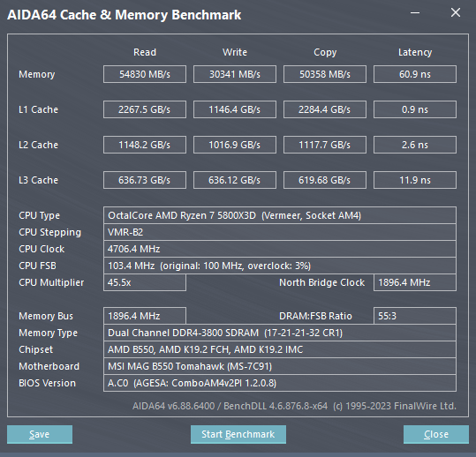Click CPU Type field Ryzen 7 5800X3D
This screenshot has width=476, height=457.
[x=280, y=215]
